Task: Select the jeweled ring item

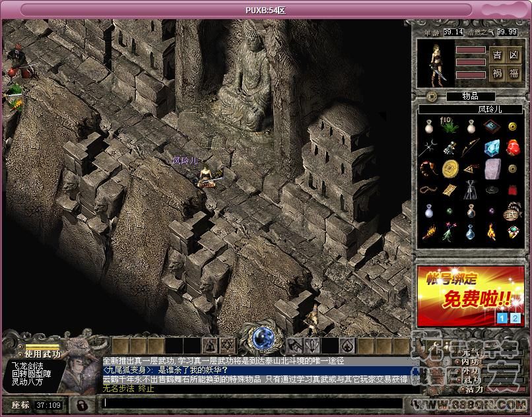Action: 513,232
